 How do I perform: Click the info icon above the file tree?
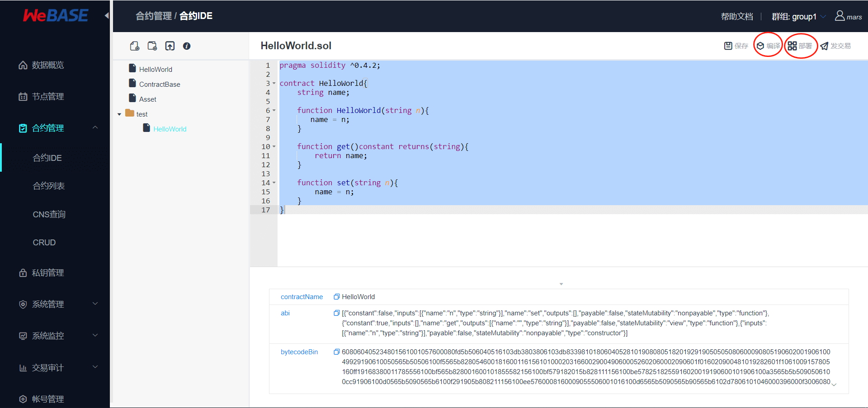[x=187, y=46]
